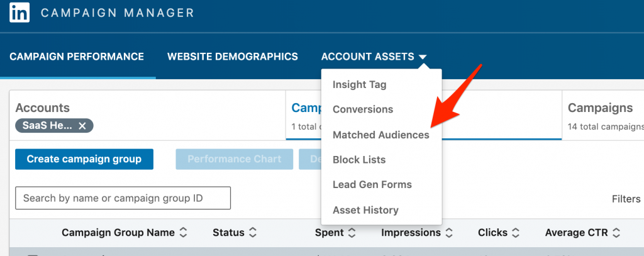Image resolution: width=644 pixels, height=256 pixels.
Task: Sort by Clicks column arrows
Action: (x=516, y=233)
